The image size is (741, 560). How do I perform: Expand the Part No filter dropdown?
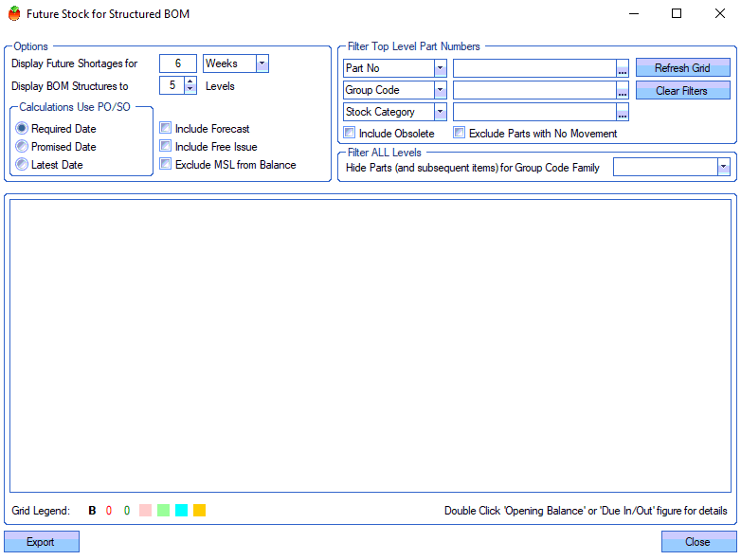[441, 68]
